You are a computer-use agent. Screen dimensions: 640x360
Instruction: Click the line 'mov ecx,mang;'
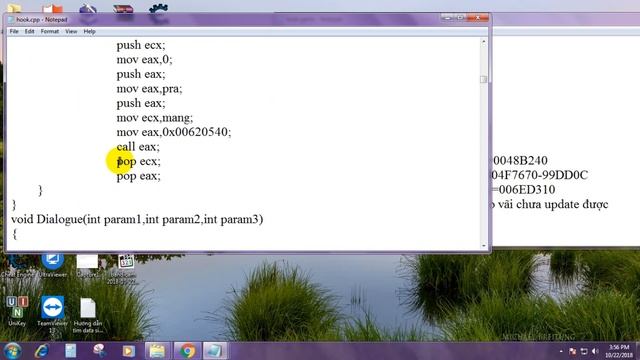pyautogui.click(x=155, y=118)
